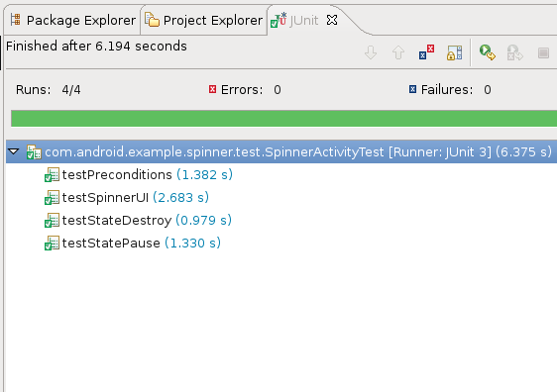557x392 pixels.
Task: Click the green test progress bar
Action: coord(283,119)
